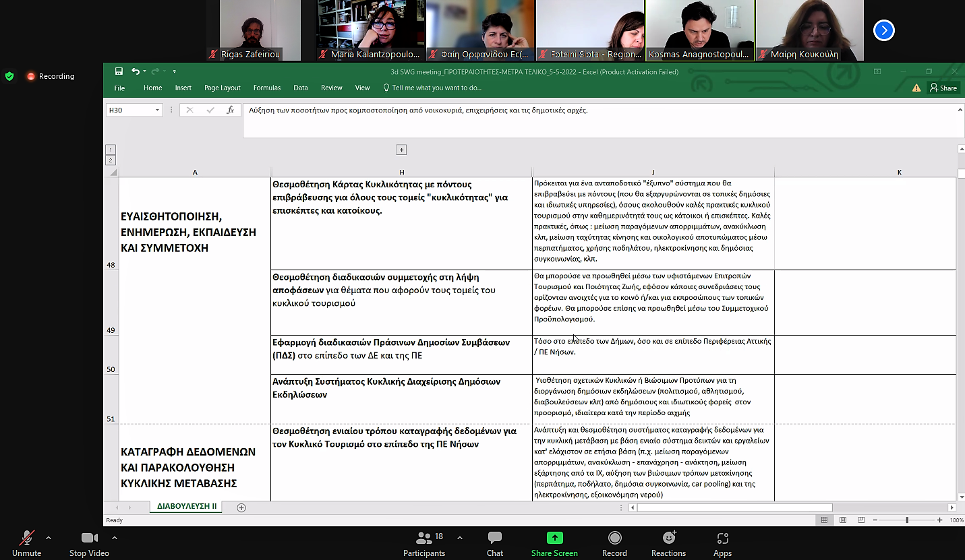Image resolution: width=965 pixels, height=560 pixels.
Task: Expand the grouped columns plus button
Action: tap(401, 150)
